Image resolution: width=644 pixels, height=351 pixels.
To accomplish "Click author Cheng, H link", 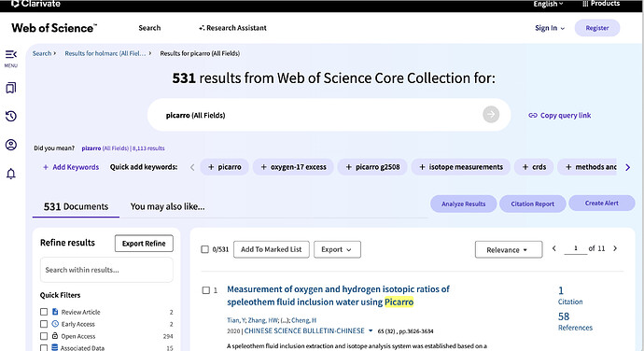I will click(303, 320).
